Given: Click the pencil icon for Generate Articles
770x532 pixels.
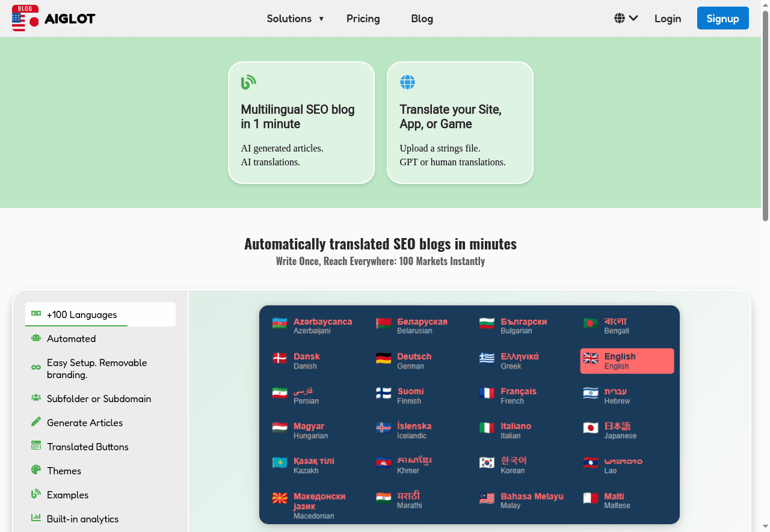Looking at the screenshot, I should tap(36, 422).
